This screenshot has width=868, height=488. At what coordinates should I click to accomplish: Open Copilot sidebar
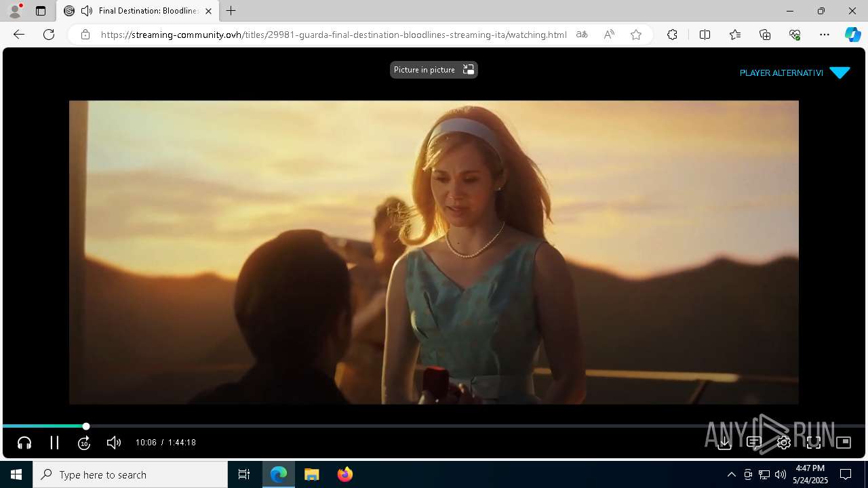852,35
